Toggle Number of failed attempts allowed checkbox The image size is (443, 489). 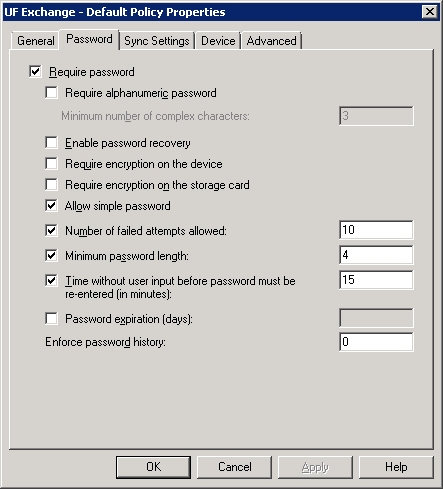pos(51,230)
